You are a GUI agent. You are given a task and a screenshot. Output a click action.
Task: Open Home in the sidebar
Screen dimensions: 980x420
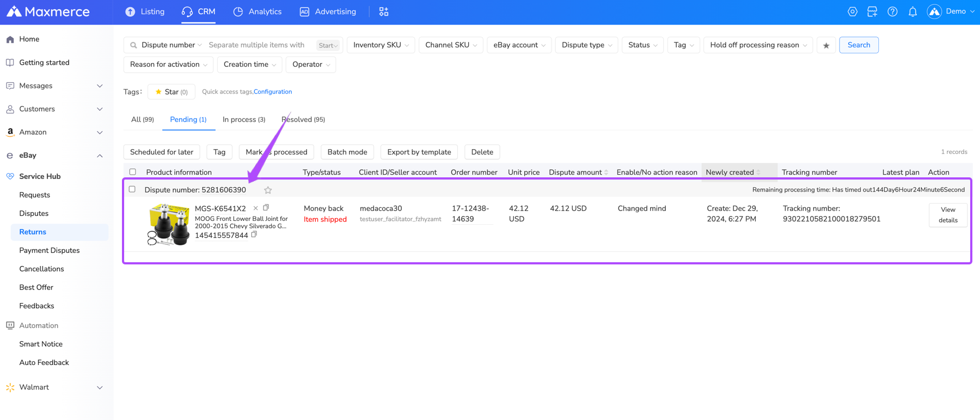pyautogui.click(x=29, y=39)
